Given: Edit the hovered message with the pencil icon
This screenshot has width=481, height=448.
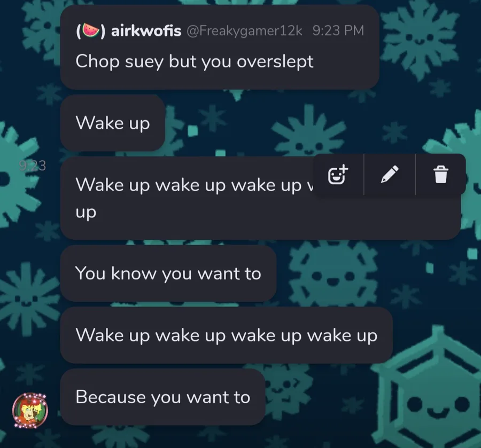Looking at the screenshot, I should point(390,175).
